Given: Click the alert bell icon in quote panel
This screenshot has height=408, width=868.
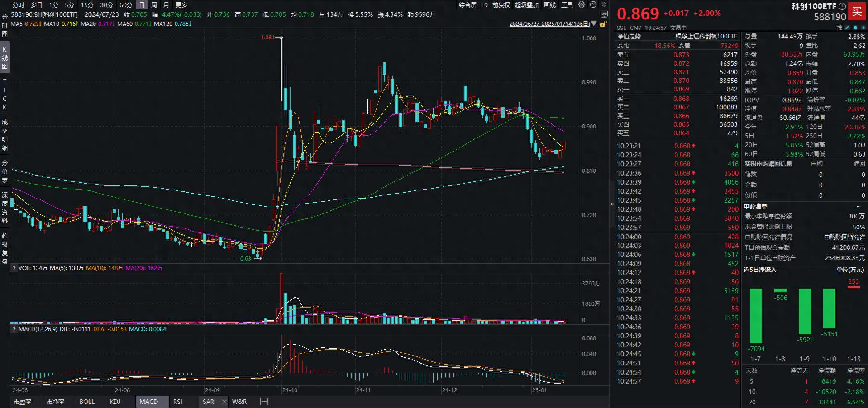Looking at the screenshot, I should point(855,28).
